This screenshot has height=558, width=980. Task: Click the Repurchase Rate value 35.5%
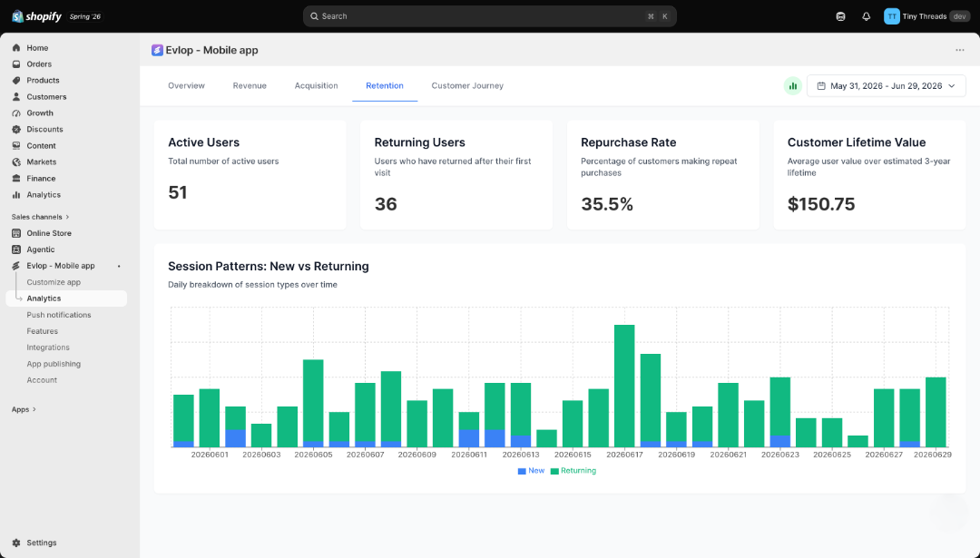click(x=607, y=204)
